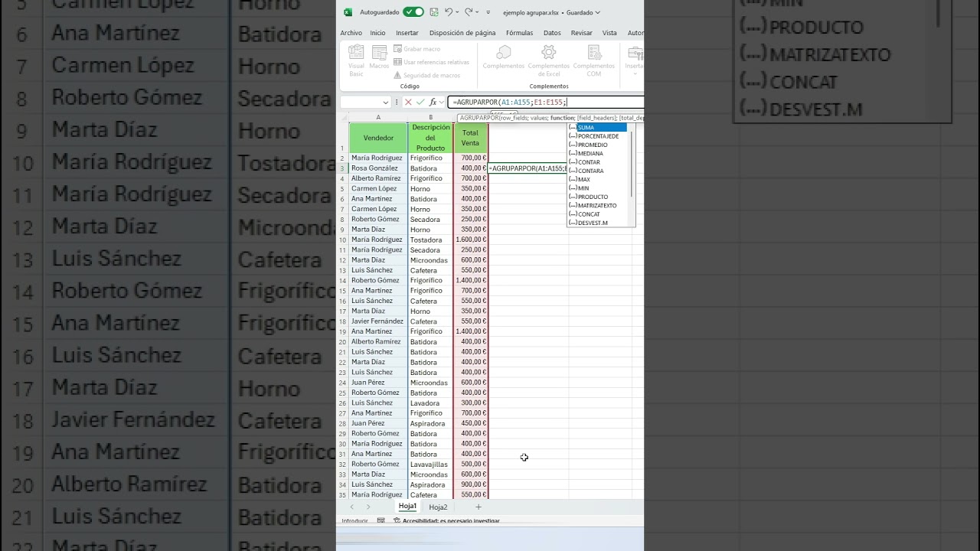
Task: Click the Total Venta header cell
Action: tap(470, 138)
